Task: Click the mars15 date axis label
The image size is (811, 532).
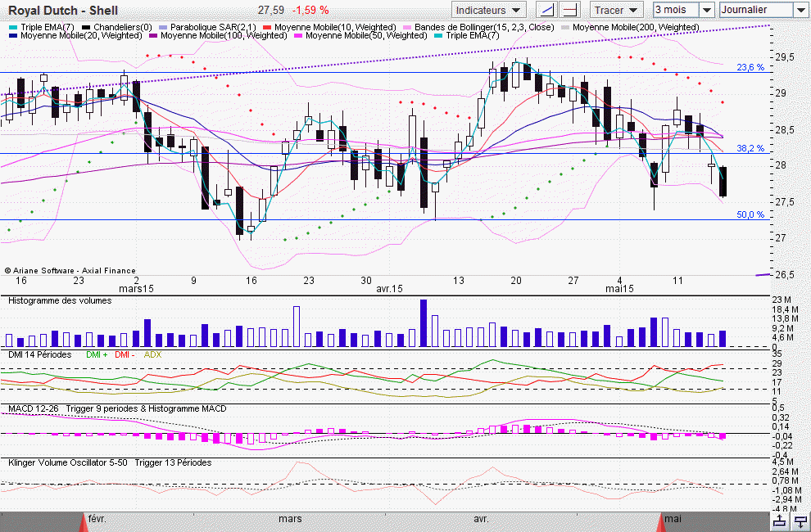Action: 137,289
